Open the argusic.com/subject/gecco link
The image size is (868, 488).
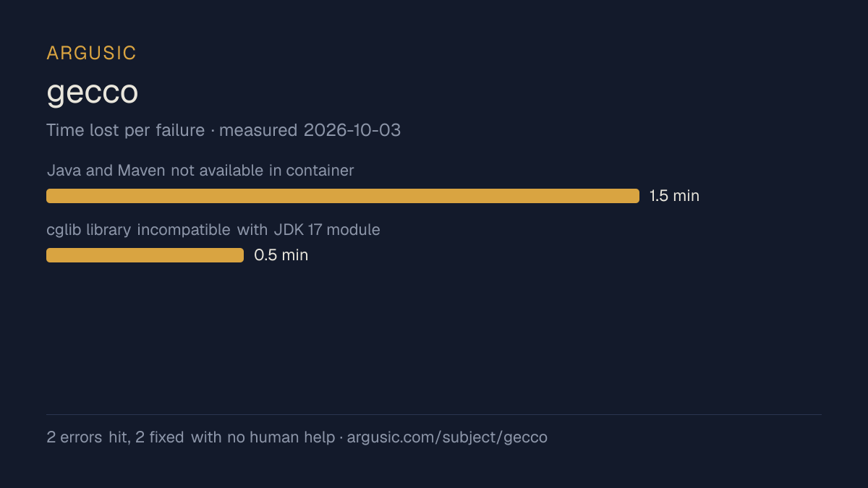pyautogui.click(x=447, y=437)
